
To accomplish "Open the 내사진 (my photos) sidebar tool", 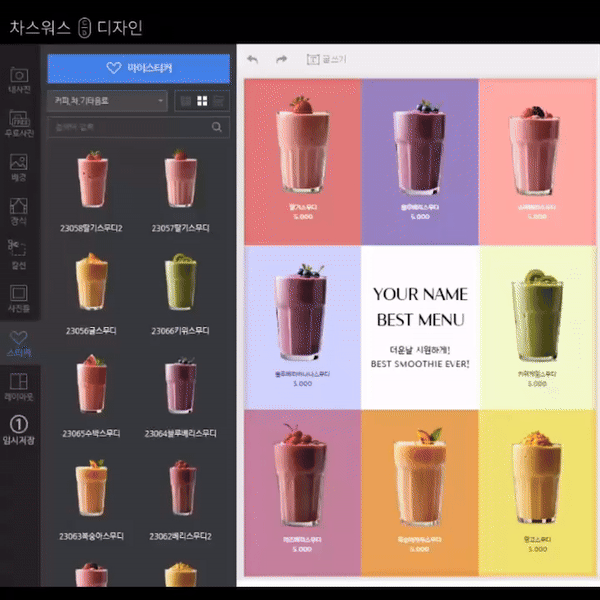I will coord(19,80).
